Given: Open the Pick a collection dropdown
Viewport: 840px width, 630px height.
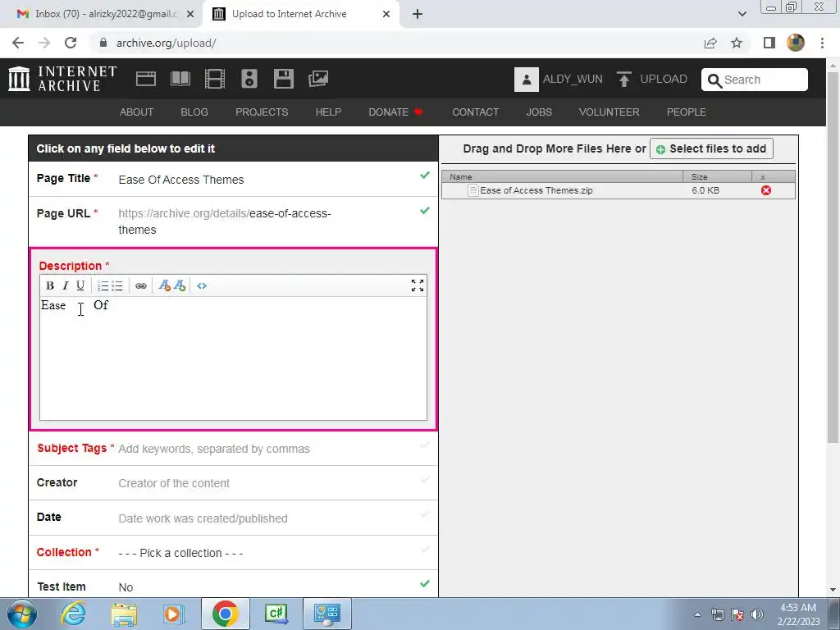Looking at the screenshot, I should coord(181,553).
